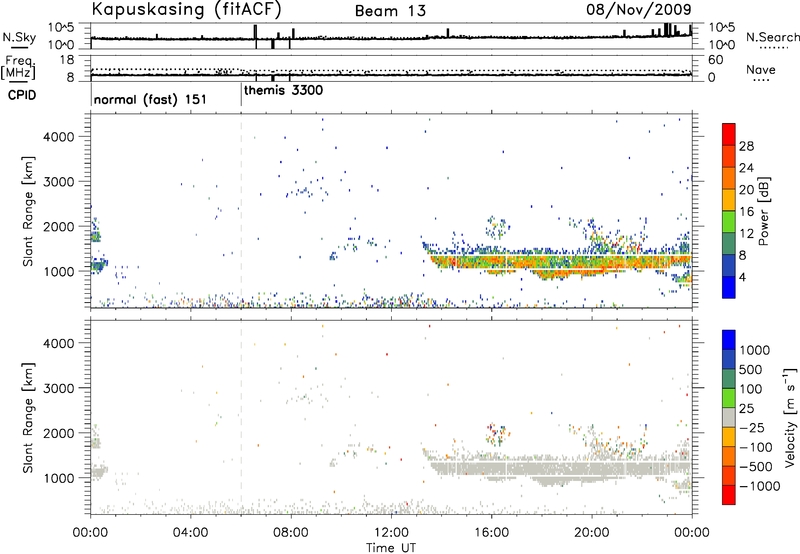The width and height of the screenshot is (800, 554).
Task: Click the N.Sky legend label
Action: (x=19, y=37)
